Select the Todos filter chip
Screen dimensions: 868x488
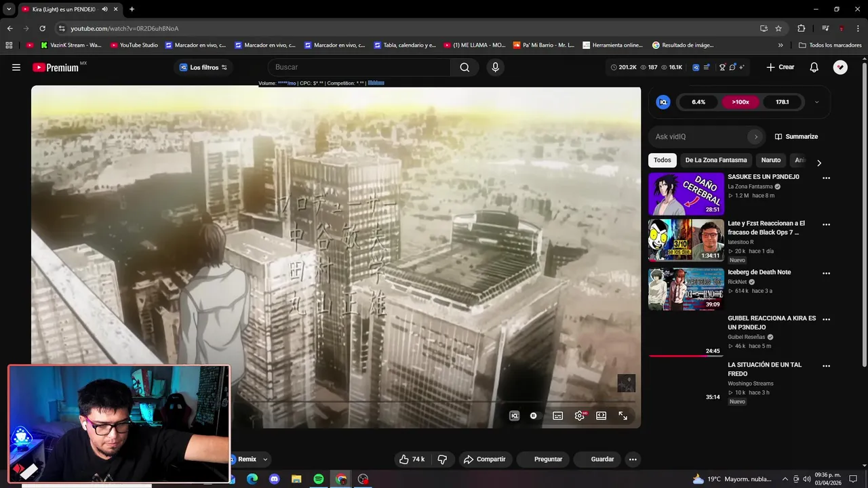pos(663,161)
